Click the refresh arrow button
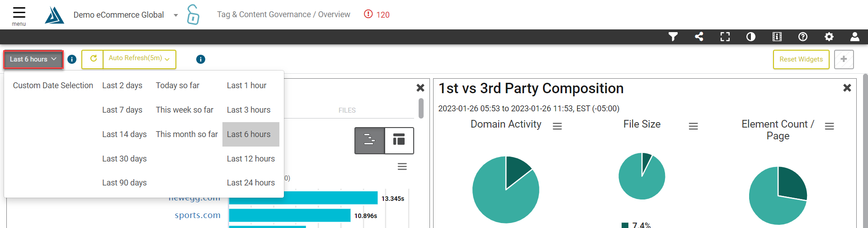 pos(93,59)
